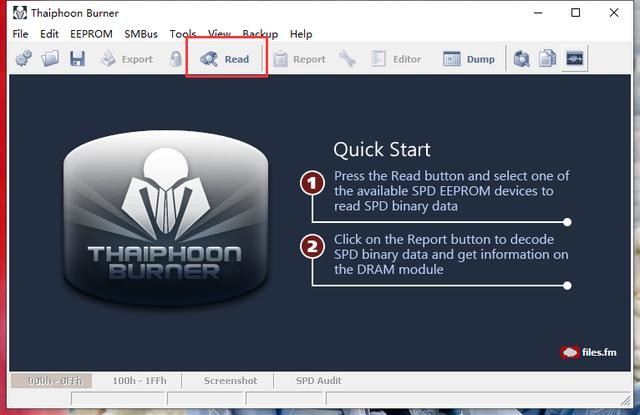
Task: Open the Editor from the toolbar
Action: click(396, 59)
